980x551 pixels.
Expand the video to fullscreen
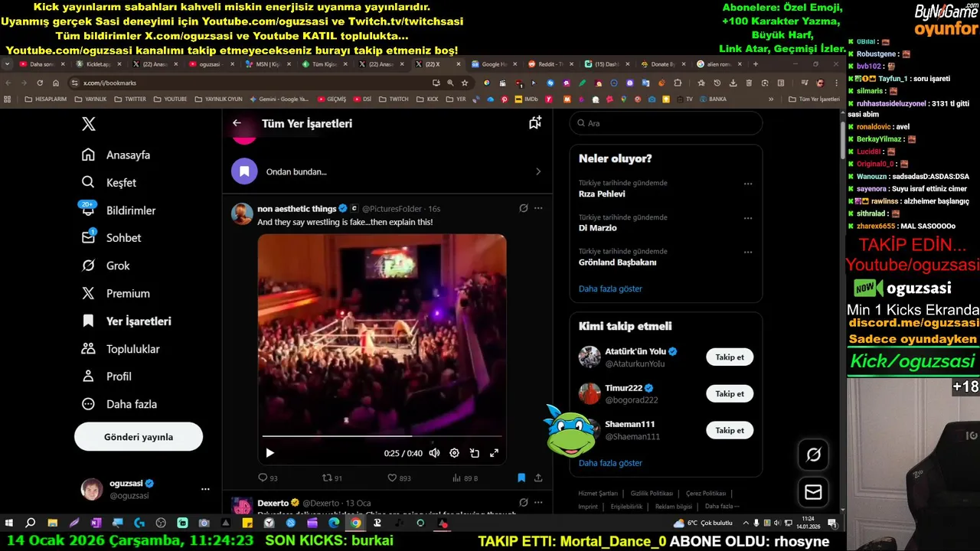[x=495, y=453]
